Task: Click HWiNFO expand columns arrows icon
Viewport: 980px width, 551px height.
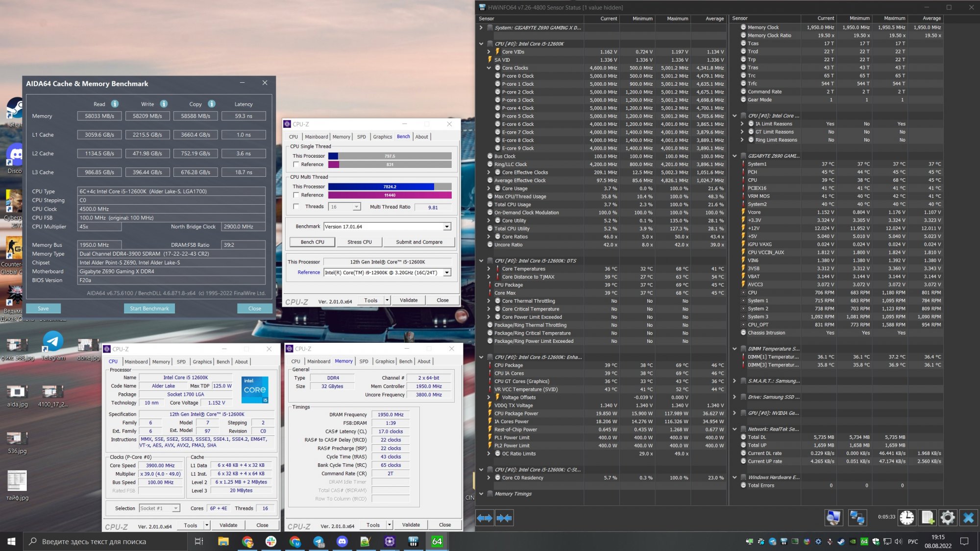Action: pyautogui.click(x=484, y=518)
